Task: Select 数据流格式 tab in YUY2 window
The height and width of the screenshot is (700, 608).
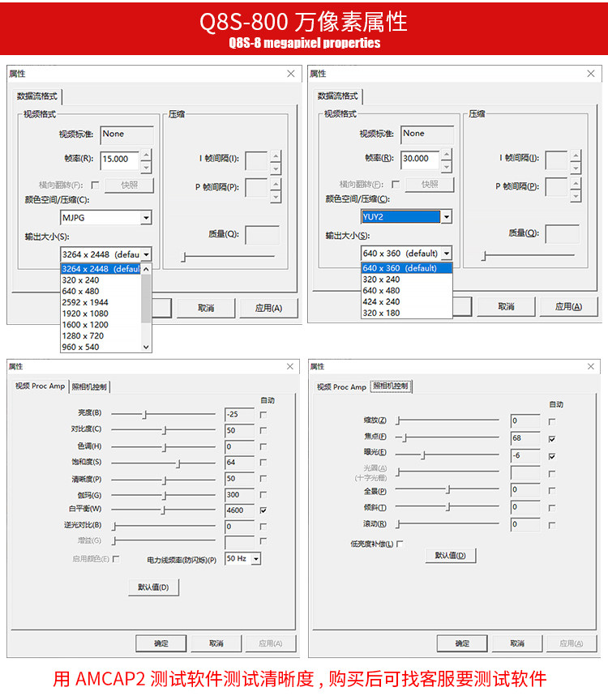Action: [x=338, y=96]
